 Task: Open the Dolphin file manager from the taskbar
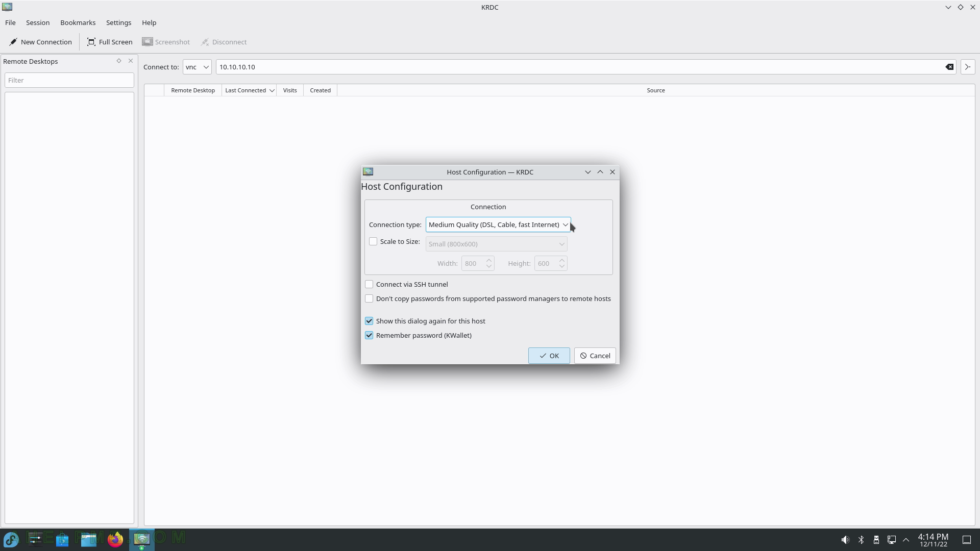[89, 539]
